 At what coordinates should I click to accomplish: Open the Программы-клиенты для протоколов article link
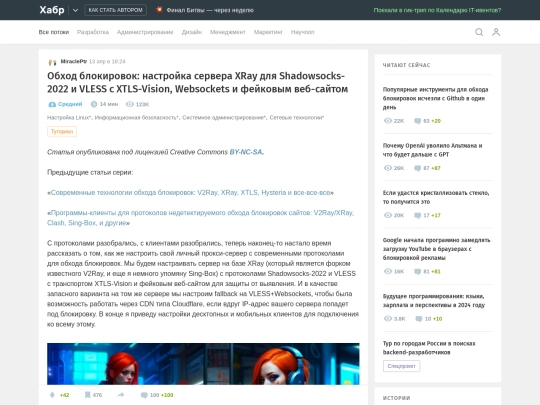[200, 218]
